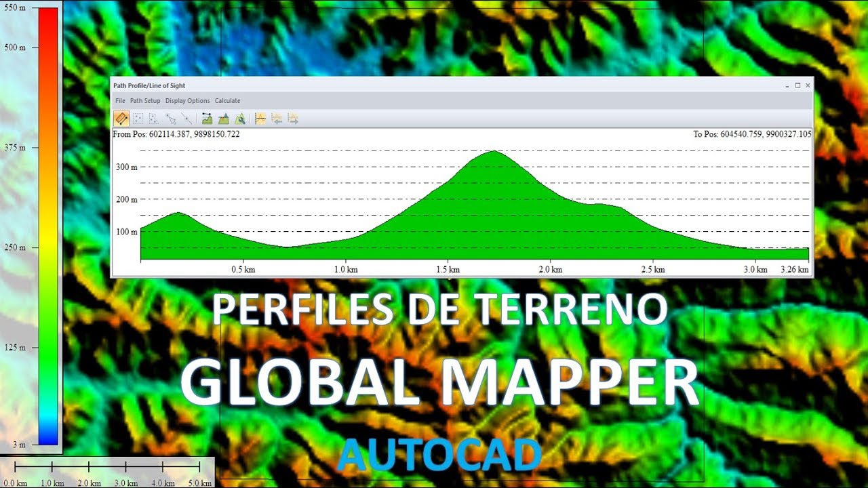Click the '375 m' legend label
This screenshot has height=488, width=868.
[x=15, y=147]
